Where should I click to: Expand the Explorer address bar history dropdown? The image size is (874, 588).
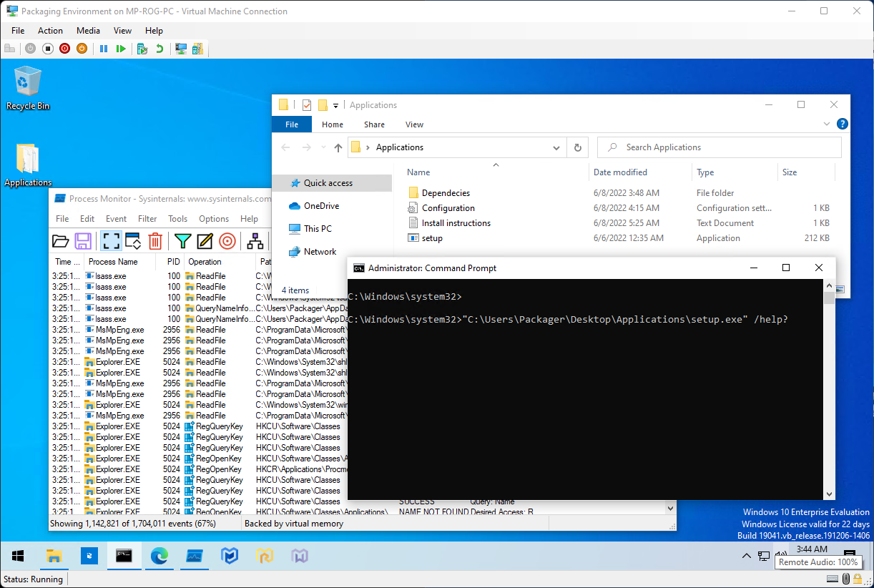tap(556, 147)
